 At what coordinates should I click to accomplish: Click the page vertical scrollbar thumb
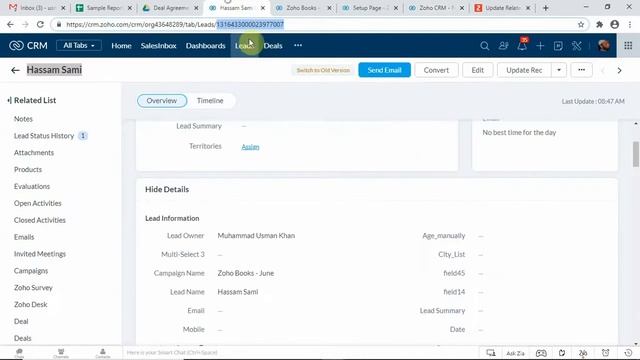coord(636,154)
